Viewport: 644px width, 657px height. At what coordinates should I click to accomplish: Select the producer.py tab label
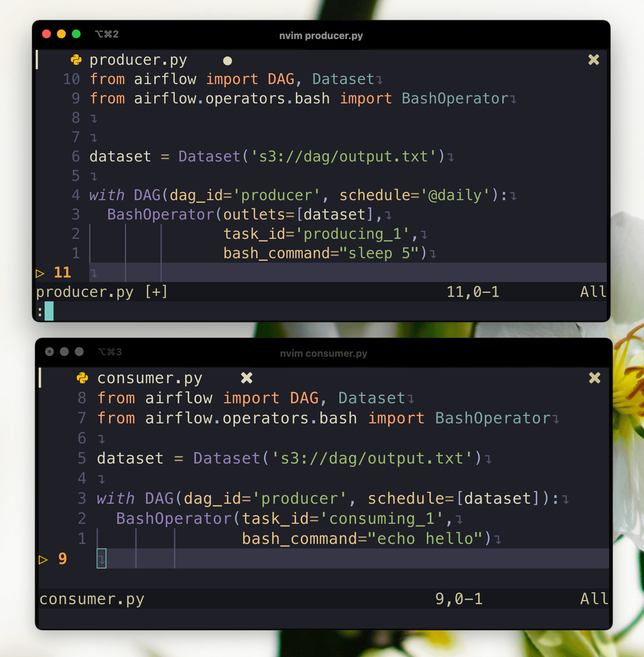pos(138,60)
